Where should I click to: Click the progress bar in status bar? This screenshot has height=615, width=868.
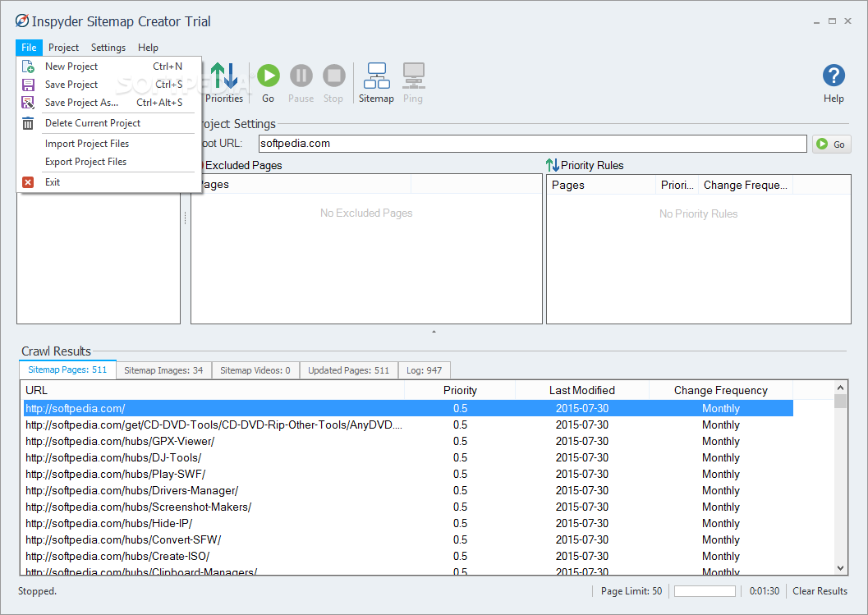(x=705, y=591)
